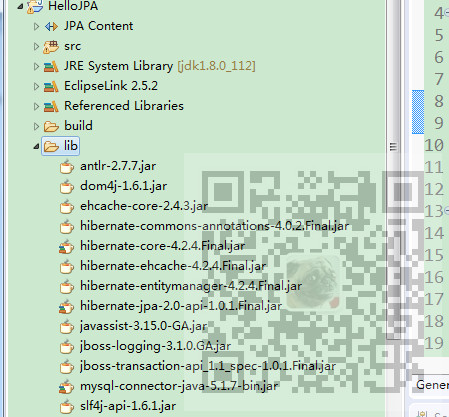Image resolution: width=449 pixels, height=417 pixels.
Task: Select ehcache-core-2.4.3.jar
Action: coord(144,206)
